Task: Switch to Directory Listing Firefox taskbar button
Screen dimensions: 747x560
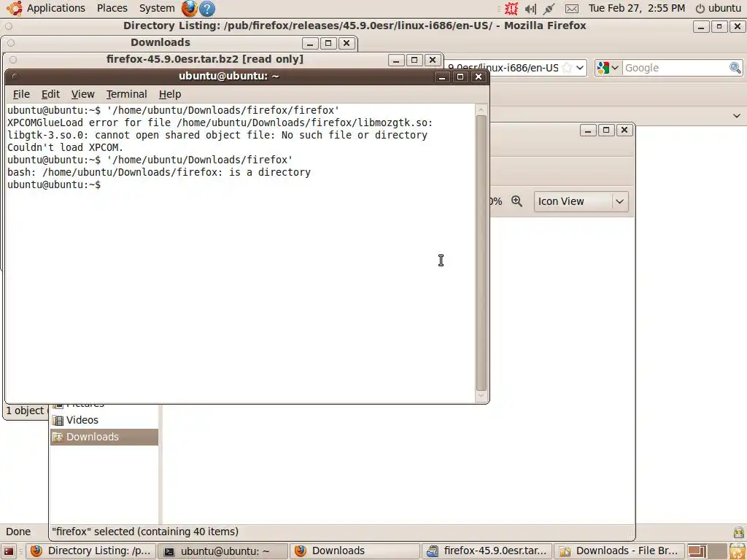Action: point(90,551)
